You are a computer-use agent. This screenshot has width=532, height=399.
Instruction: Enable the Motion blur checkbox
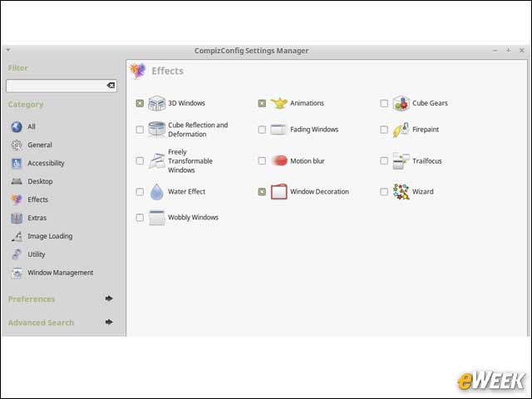tap(262, 160)
